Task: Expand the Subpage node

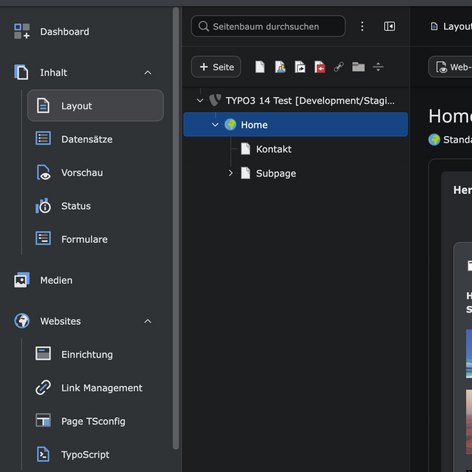Action: tap(230, 173)
